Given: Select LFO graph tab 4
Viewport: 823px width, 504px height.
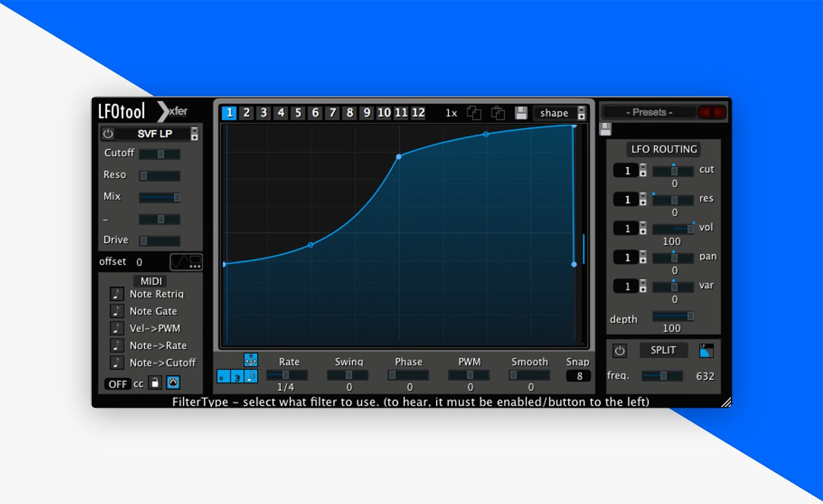Looking at the screenshot, I should 281,113.
